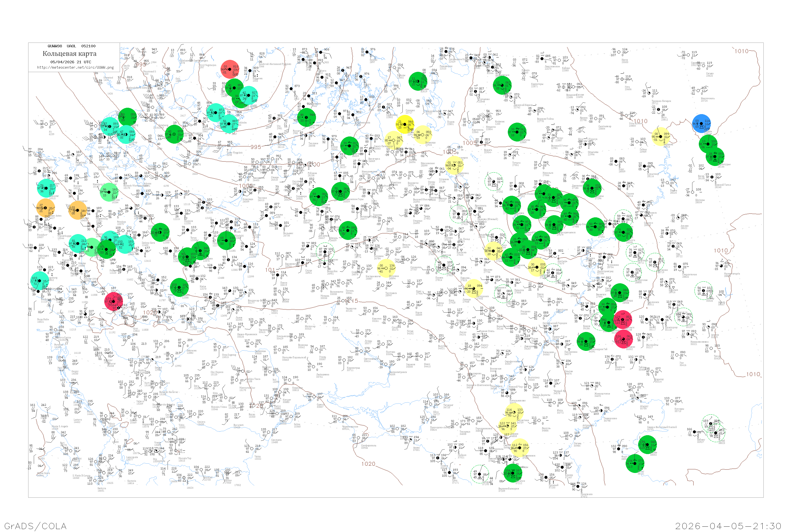Click the 1010 label in top-right corner
Screen dimensions: 798x532
pos(741,51)
